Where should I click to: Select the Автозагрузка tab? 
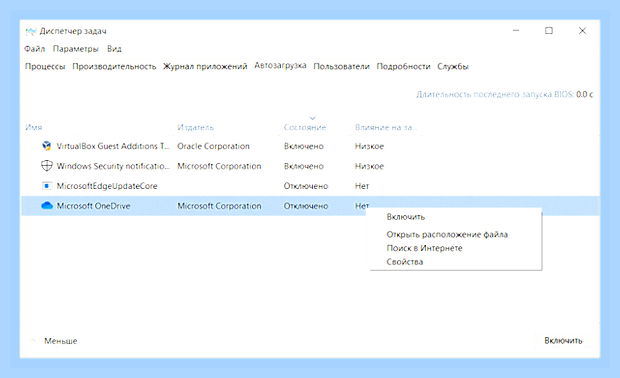pos(280,65)
